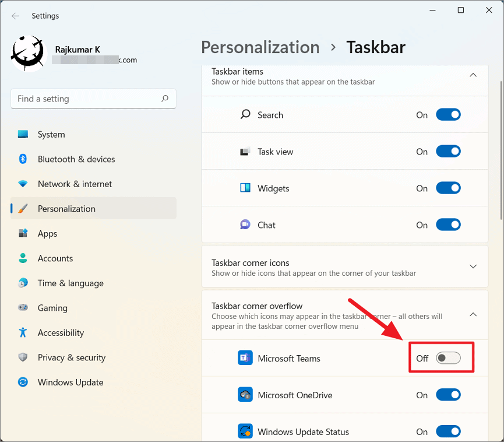The width and height of the screenshot is (504, 442).
Task: Disable the Search taskbar toggle
Action: coord(448,115)
